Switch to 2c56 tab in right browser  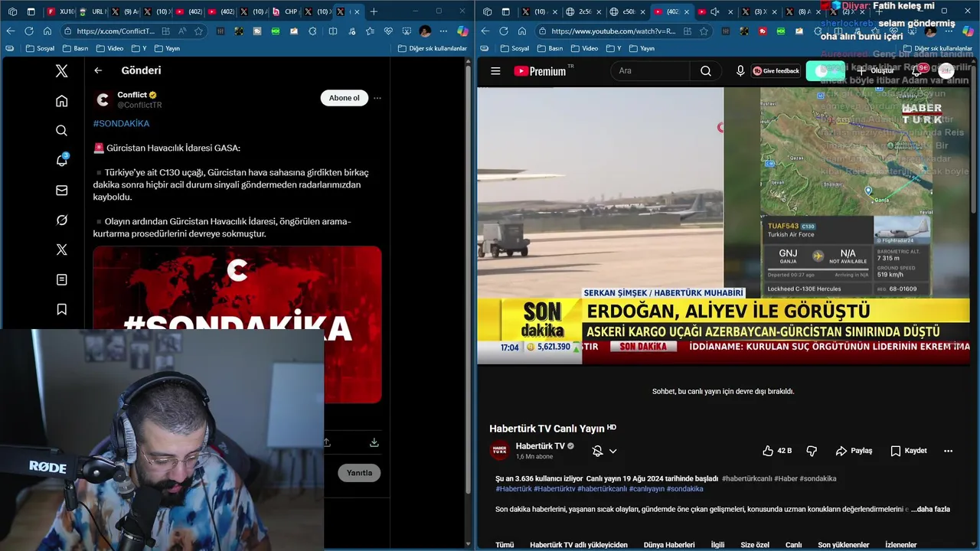[581, 11]
